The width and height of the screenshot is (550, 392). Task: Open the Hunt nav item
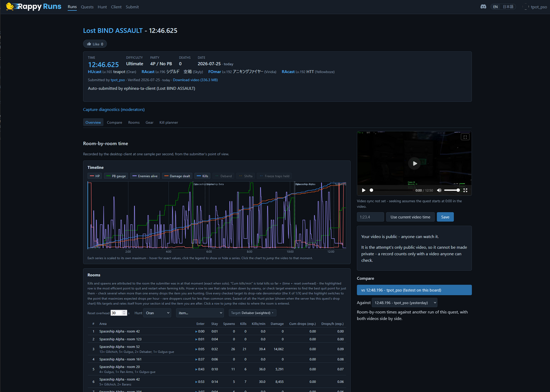click(x=102, y=7)
